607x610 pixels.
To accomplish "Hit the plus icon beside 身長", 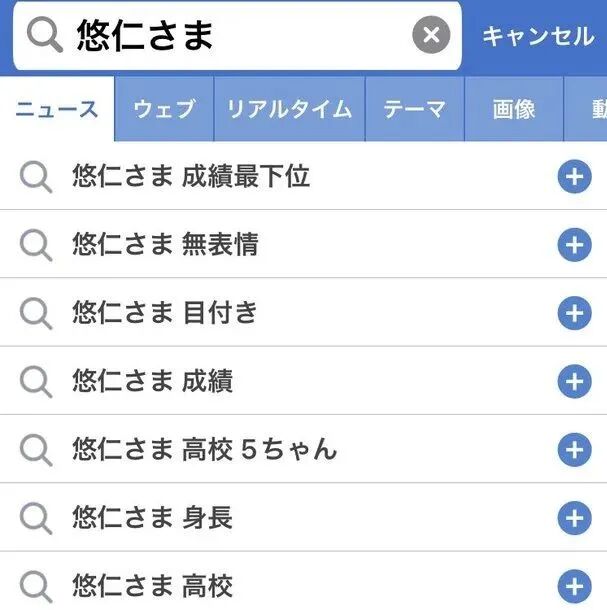I will coord(574,518).
